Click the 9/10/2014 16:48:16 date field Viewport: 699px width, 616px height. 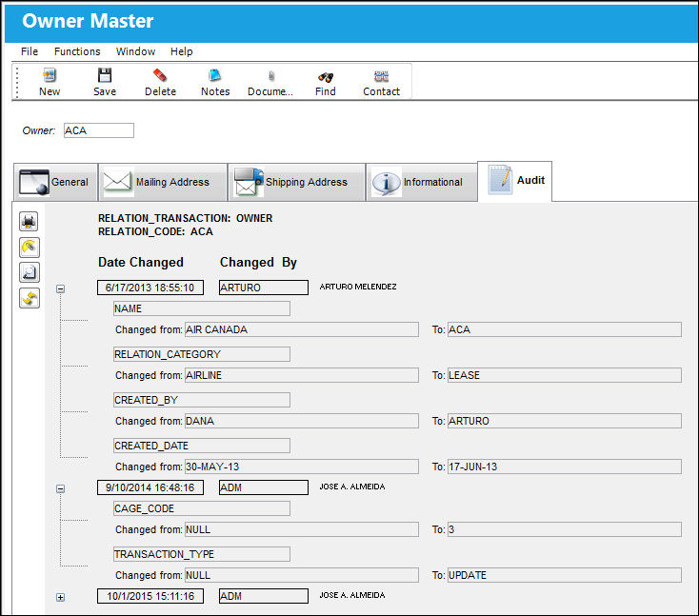coord(150,487)
